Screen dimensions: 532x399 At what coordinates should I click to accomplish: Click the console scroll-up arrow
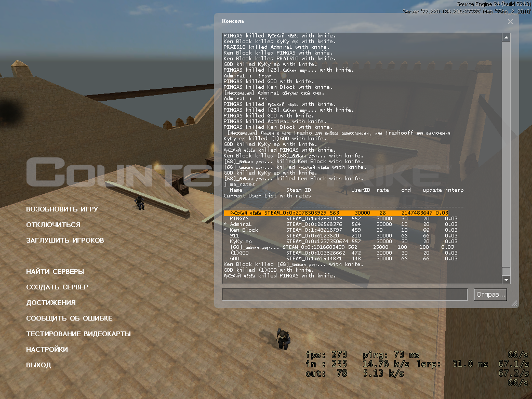click(x=506, y=37)
